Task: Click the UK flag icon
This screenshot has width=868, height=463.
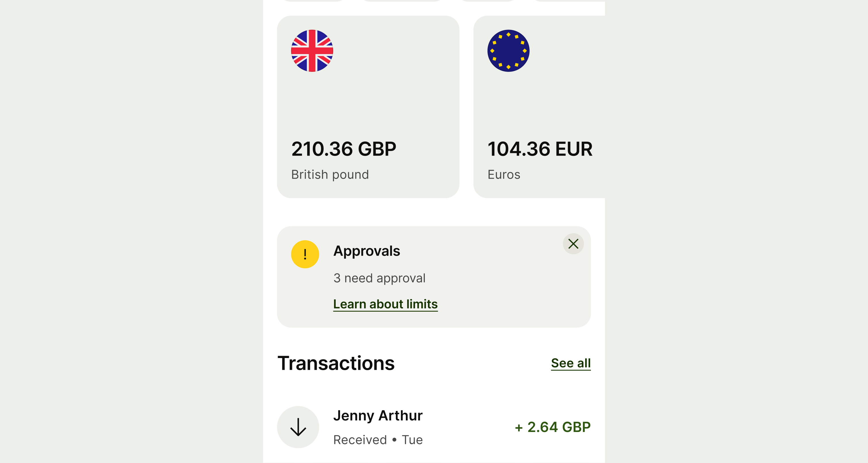Action: coord(312,51)
